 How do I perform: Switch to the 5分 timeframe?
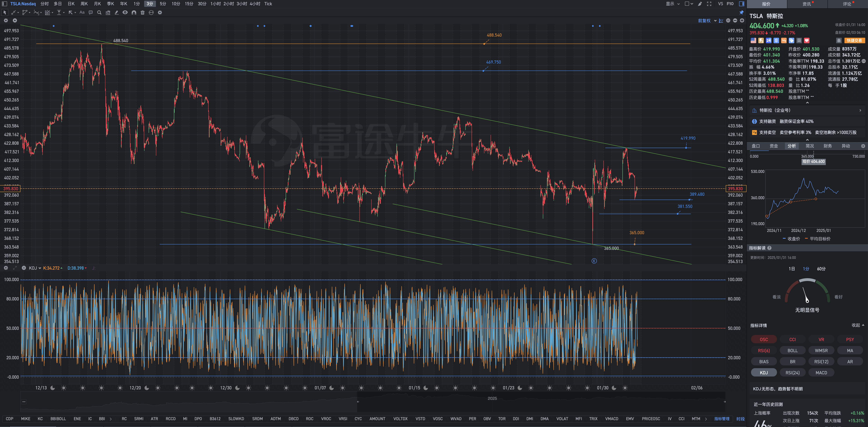(163, 4)
